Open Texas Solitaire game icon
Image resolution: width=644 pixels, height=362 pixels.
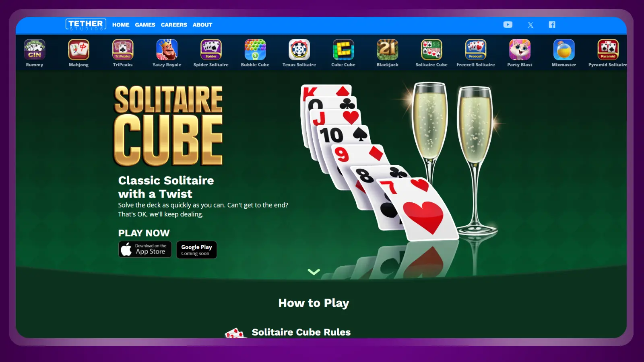299,50
